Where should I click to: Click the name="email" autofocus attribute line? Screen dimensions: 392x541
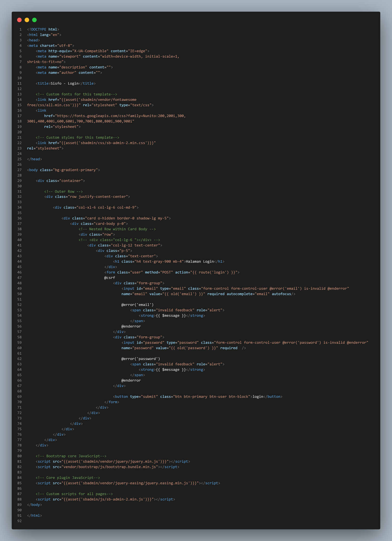(208, 294)
